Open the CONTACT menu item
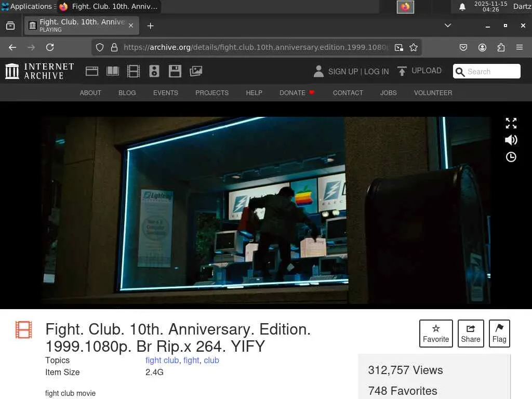Screen dimensions: 532x399 pos(348,92)
